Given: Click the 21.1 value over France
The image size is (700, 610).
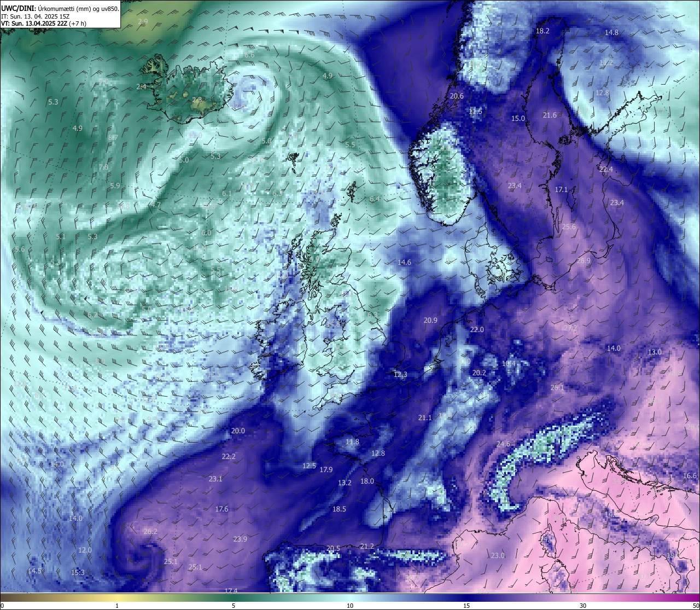Looking at the screenshot, I should coord(425,418).
